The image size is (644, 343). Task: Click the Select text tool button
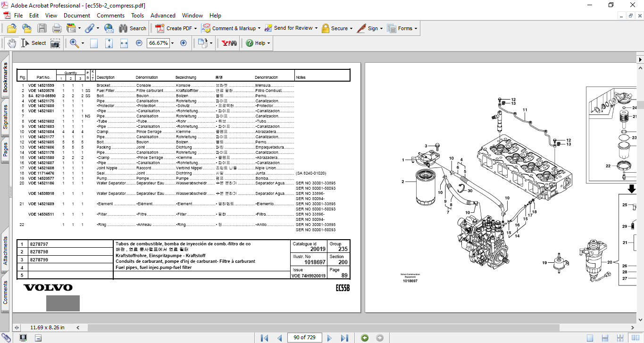pyautogui.click(x=33, y=43)
